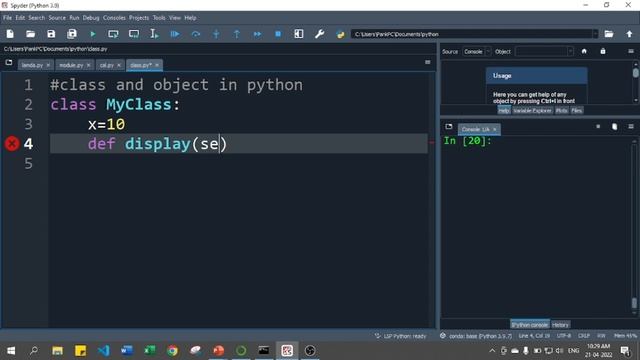The width and height of the screenshot is (640, 360).
Task: Open the Edit menu
Action: (x=20, y=18)
